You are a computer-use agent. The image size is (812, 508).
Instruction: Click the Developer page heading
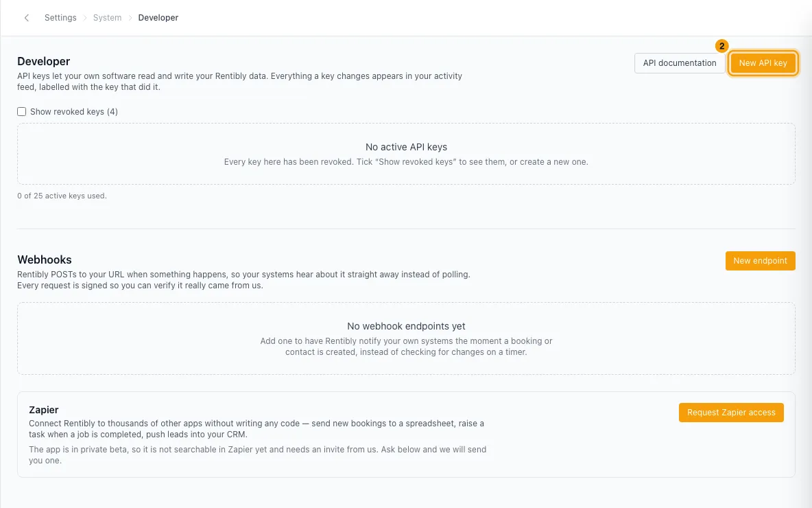pos(43,61)
